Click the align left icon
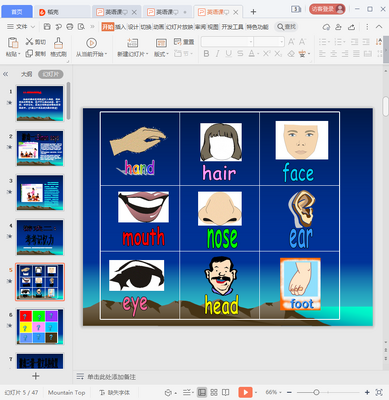Screen dimensions: 389x400 (322, 53)
